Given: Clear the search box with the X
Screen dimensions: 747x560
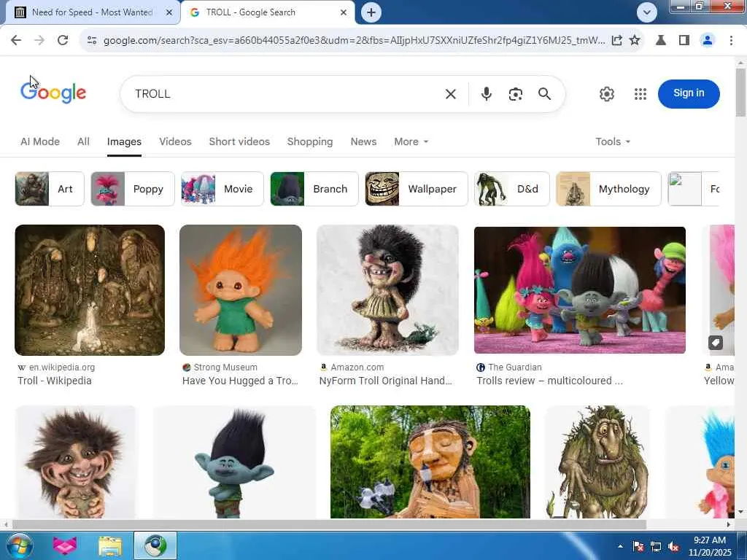Looking at the screenshot, I should tap(450, 94).
